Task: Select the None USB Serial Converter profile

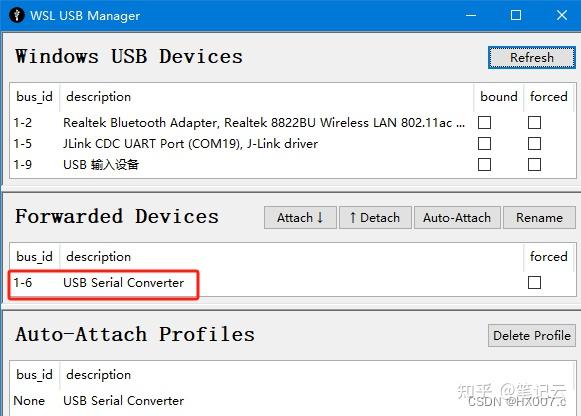Action: tap(293, 401)
